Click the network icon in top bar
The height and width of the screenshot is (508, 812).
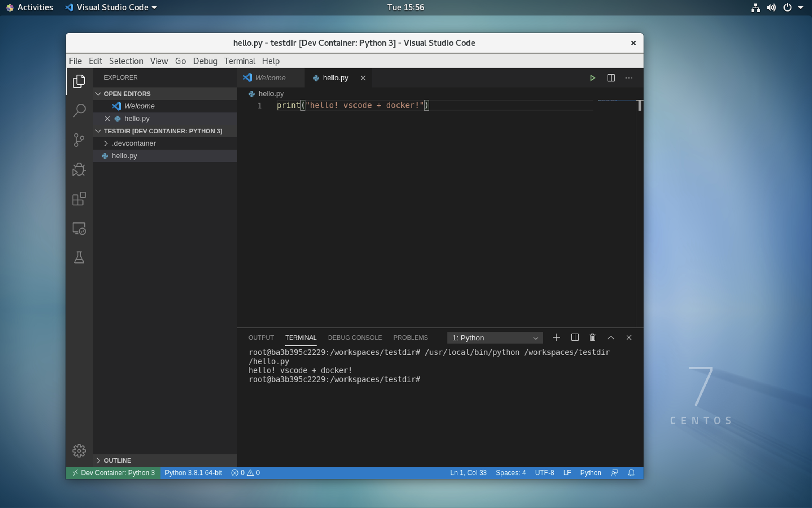click(x=756, y=7)
